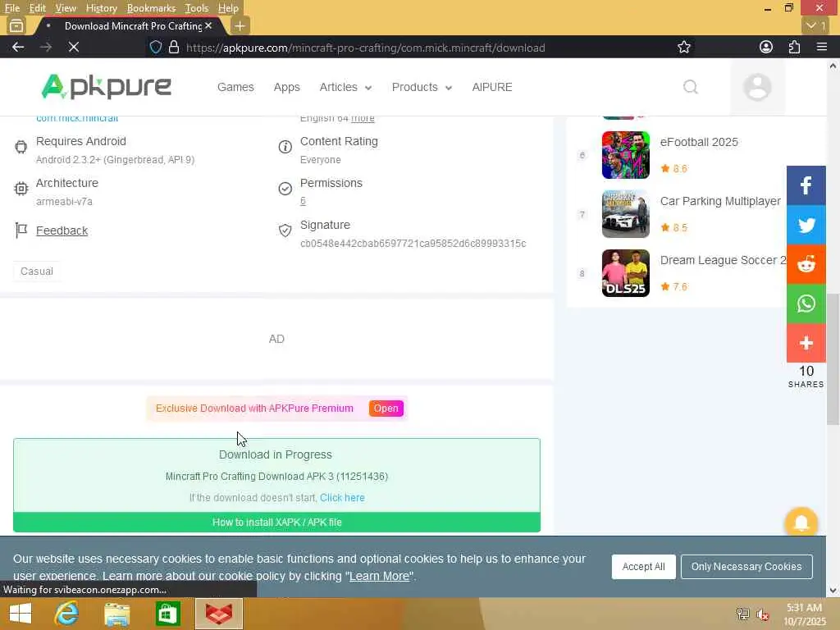Screen dimensions: 840x630
Task: Stop page loading with the X button
Action: pos(73,47)
